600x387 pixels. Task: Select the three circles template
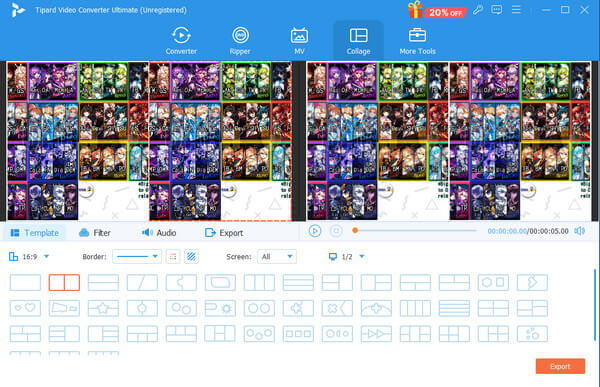pos(259,334)
